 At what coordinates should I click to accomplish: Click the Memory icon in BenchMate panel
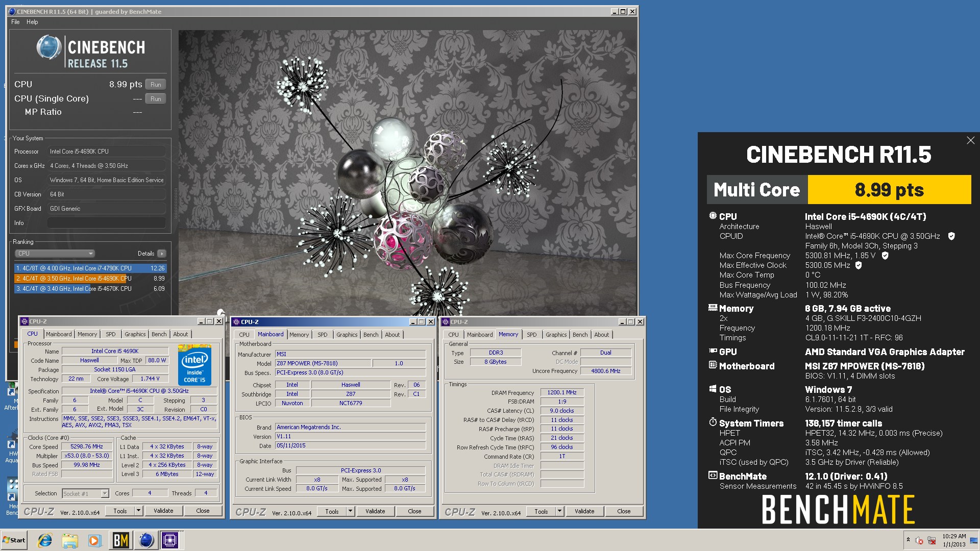pyautogui.click(x=713, y=308)
